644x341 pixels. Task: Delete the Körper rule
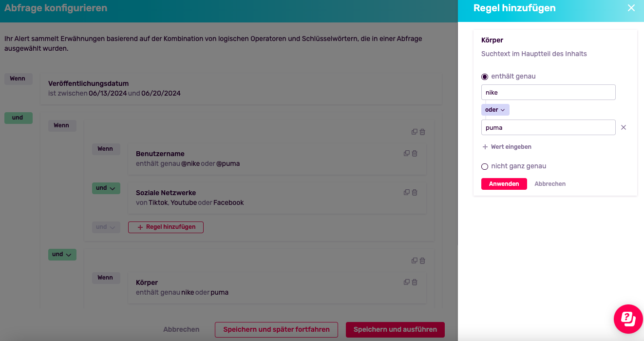pyautogui.click(x=415, y=282)
